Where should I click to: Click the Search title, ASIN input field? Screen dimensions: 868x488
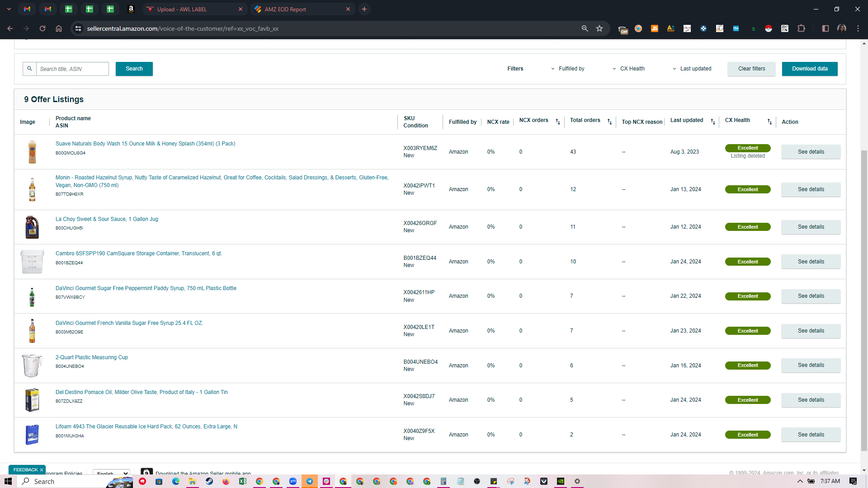pyautogui.click(x=72, y=69)
